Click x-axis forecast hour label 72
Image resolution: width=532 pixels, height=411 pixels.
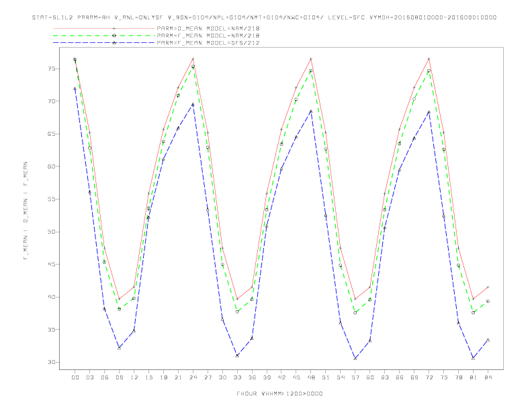[x=429, y=377]
